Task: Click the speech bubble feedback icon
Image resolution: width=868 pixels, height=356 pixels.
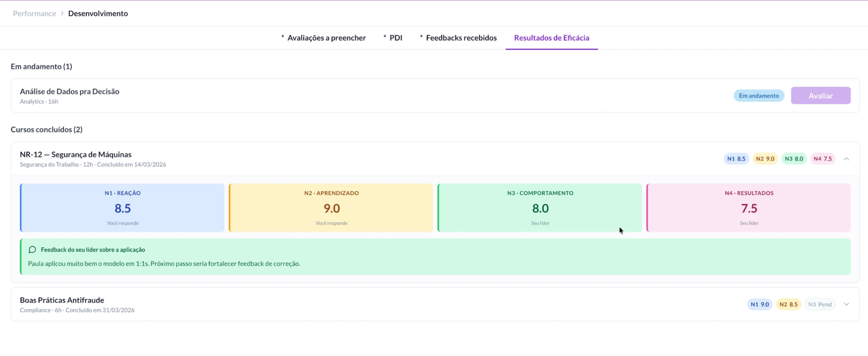Action: (x=32, y=249)
